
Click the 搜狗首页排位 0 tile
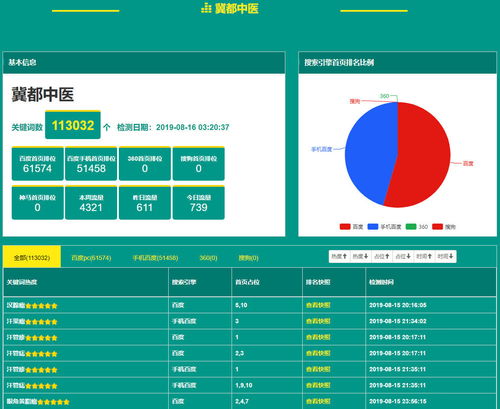tap(199, 164)
